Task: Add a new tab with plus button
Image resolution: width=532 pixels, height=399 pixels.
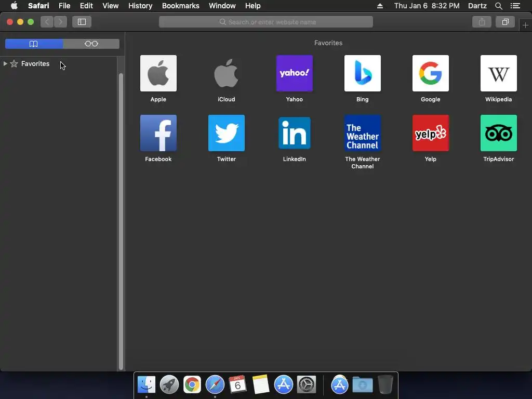Action: click(525, 25)
